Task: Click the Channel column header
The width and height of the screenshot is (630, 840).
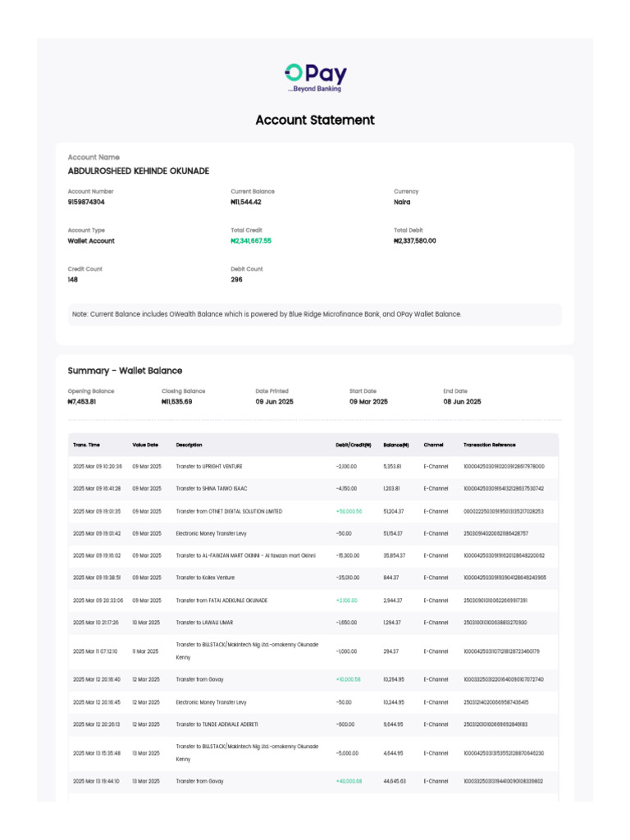Action: tap(433, 445)
